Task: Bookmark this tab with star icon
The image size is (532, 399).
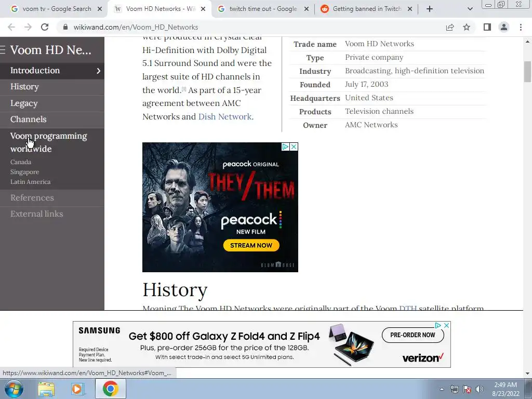Action: coord(467,27)
